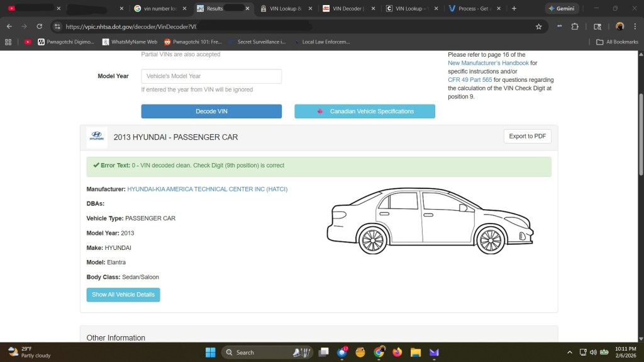This screenshot has width=644, height=362.
Task: Open the browser extensions puzzle icon
Action: [x=575, y=26]
